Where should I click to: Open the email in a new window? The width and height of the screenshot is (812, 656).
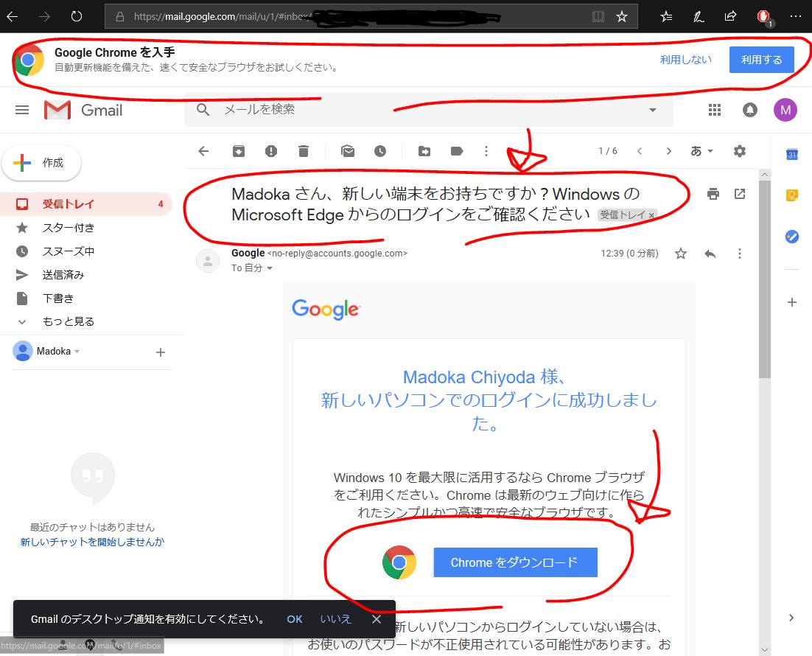(x=740, y=194)
